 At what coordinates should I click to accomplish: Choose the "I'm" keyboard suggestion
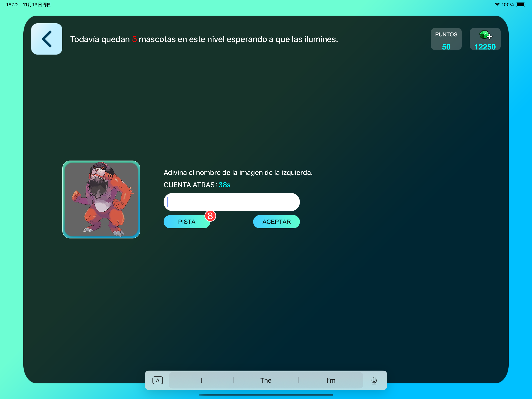coord(331,380)
